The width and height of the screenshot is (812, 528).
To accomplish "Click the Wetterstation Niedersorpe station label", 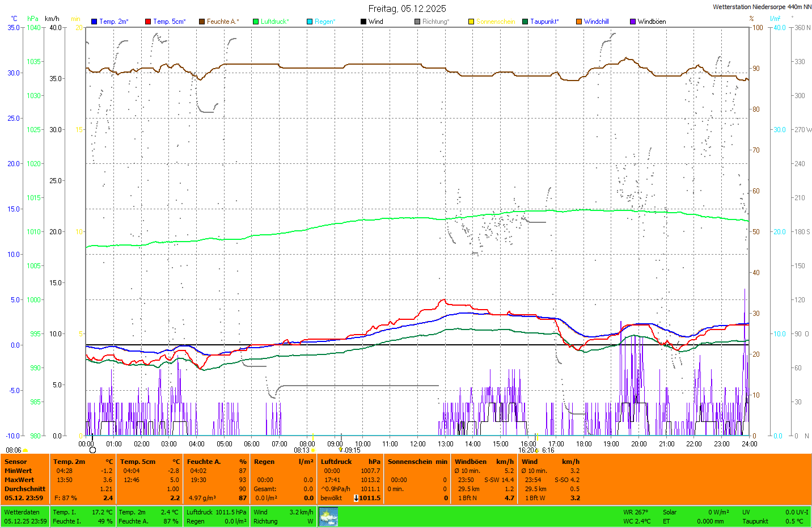I will coord(762,7).
